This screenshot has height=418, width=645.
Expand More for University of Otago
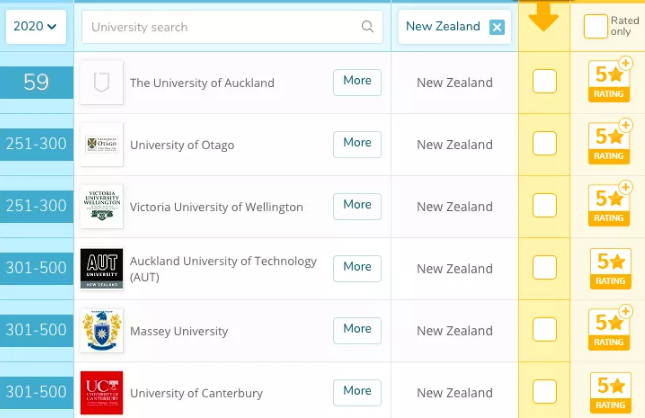(357, 143)
